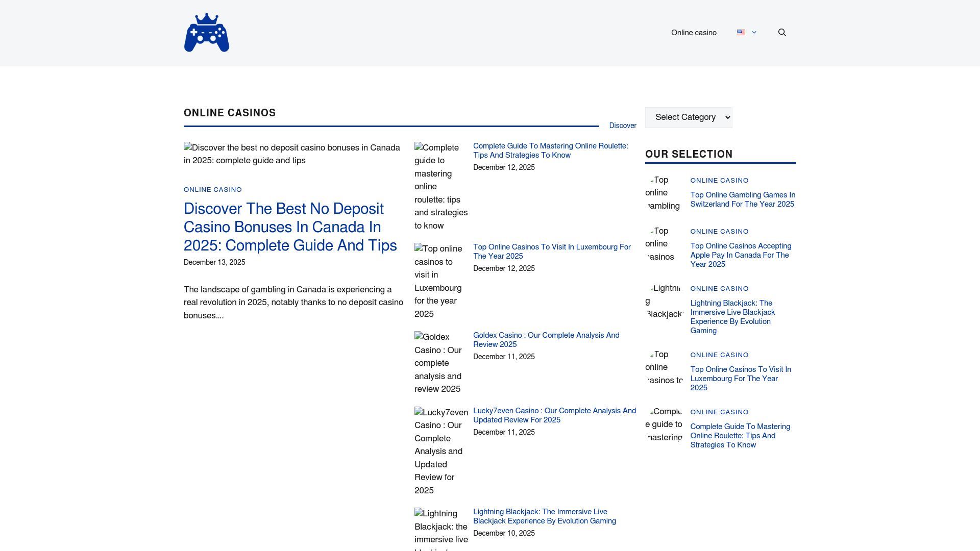Image resolution: width=980 pixels, height=551 pixels.
Task: Click the ONLINE CASINO category label under featured image
Action: point(213,190)
